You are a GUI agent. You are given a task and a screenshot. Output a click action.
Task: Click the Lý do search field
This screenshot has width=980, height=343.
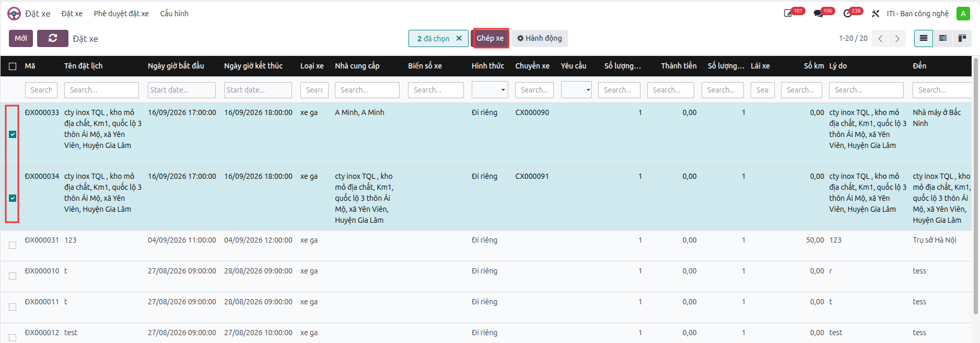click(866, 90)
